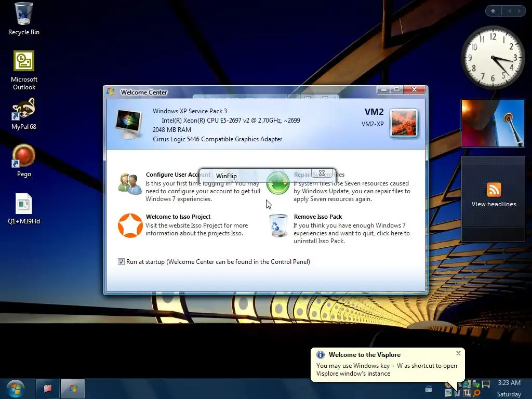532x399 pixels.
Task: Click the orange Isso Project star icon
Action: 130,225
